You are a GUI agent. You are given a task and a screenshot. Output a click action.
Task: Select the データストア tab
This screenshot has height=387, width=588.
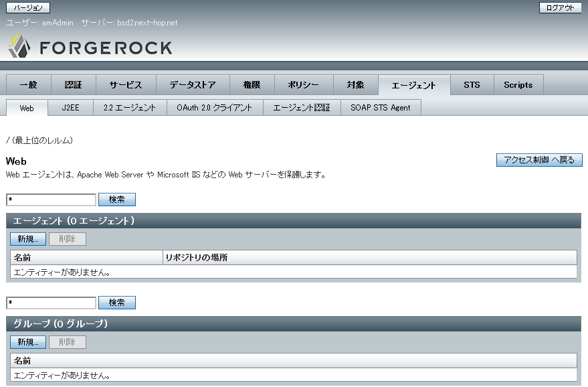tap(193, 85)
